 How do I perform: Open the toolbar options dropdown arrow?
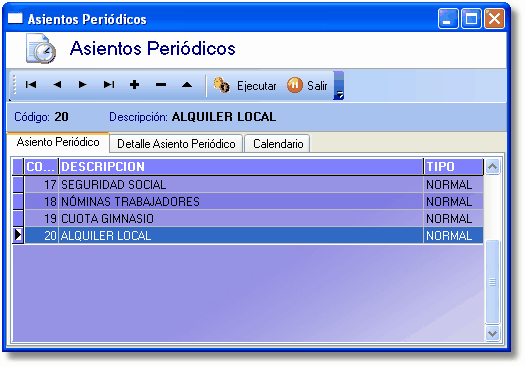(339, 86)
